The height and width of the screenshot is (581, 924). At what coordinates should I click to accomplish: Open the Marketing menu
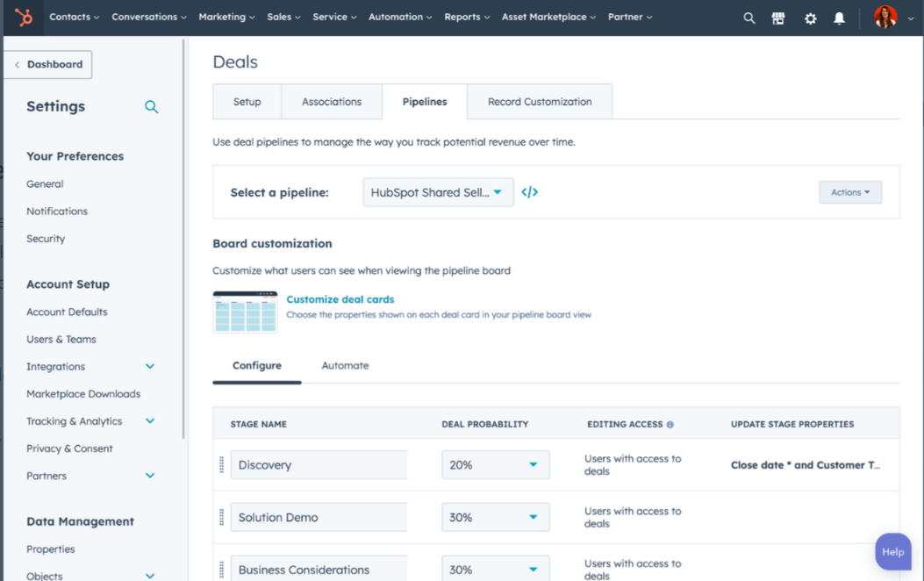(227, 17)
